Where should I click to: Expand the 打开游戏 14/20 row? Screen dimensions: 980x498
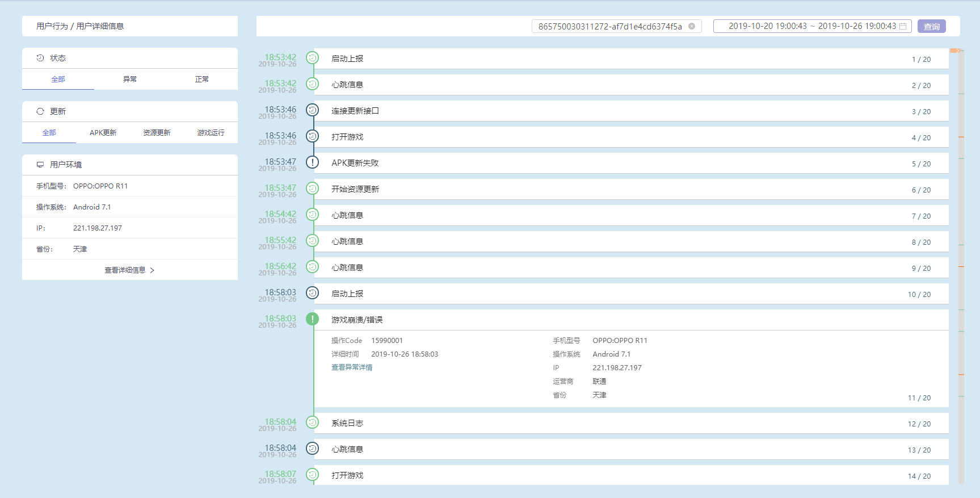tap(631, 476)
